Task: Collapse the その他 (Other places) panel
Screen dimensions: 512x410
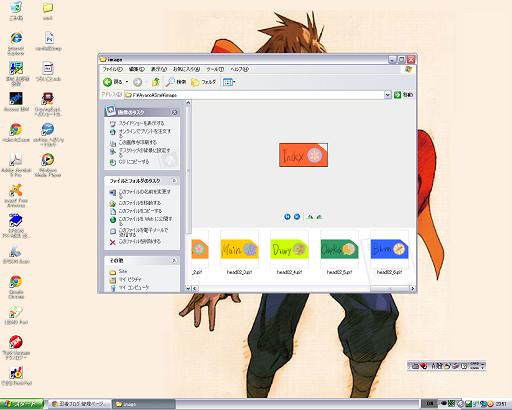Action: tap(174, 260)
